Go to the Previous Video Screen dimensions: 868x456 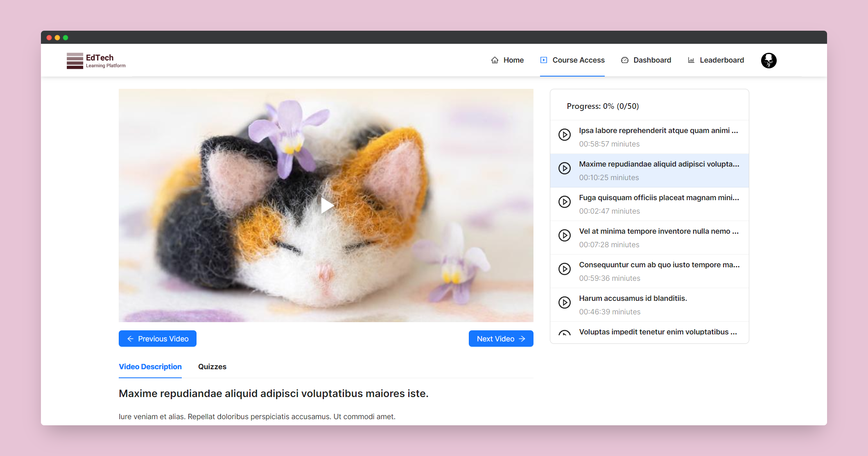[158, 339]
